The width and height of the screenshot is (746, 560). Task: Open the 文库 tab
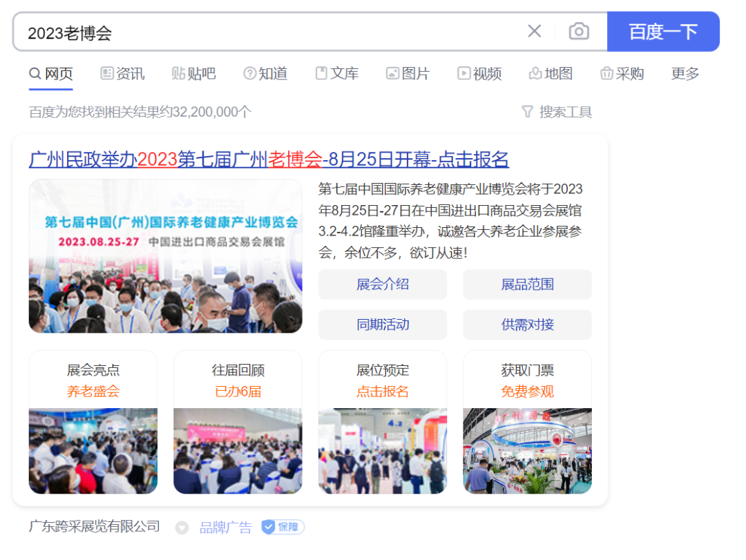pos(337,74)
